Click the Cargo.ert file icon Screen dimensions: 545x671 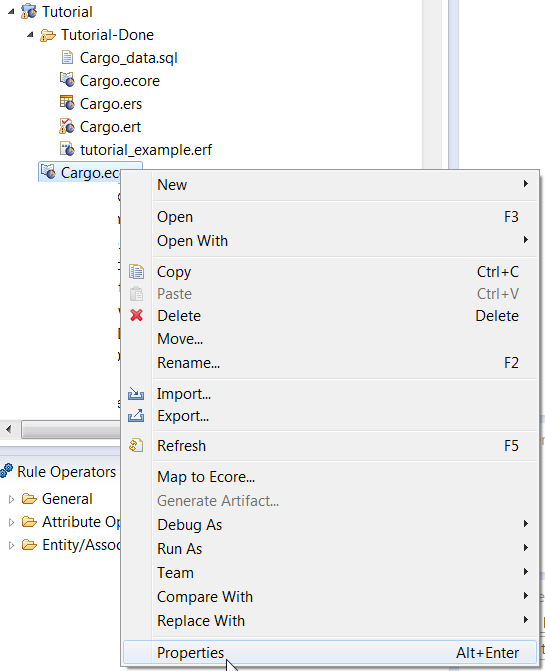(67, 126)
